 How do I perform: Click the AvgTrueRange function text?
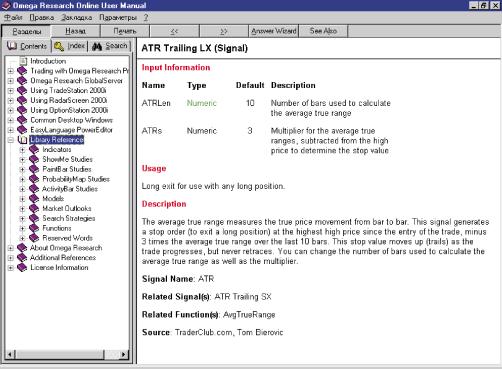(x=249, y=314)
